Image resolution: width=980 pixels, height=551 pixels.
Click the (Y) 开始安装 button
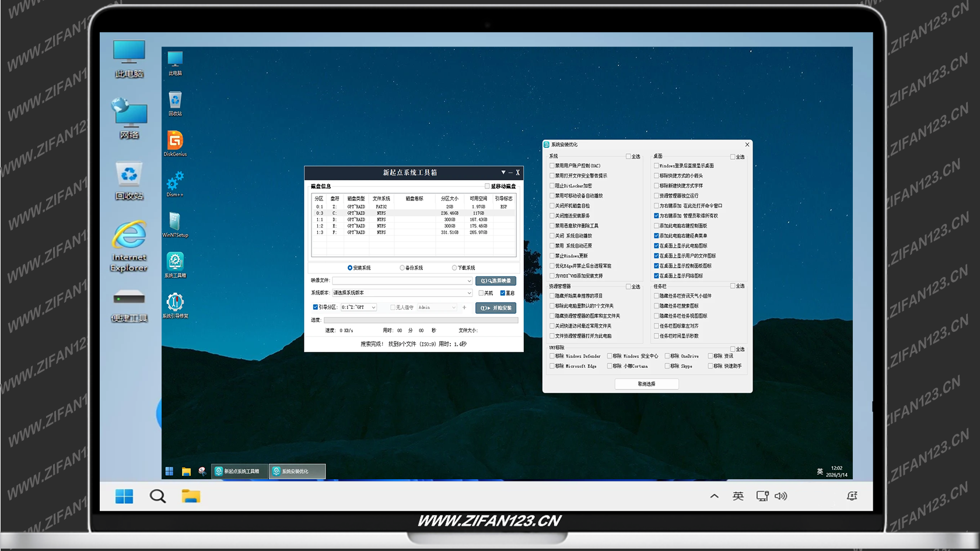(496, 308)
